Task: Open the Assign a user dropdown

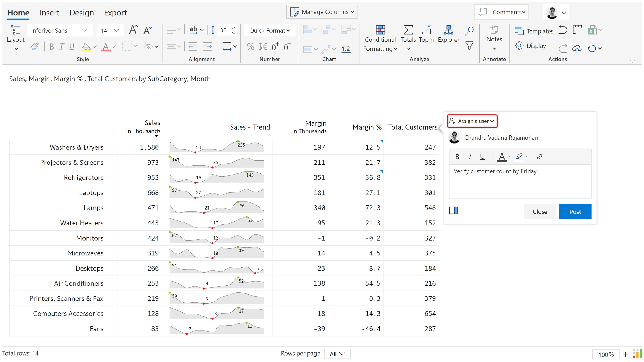Action: tap(472, 121)
